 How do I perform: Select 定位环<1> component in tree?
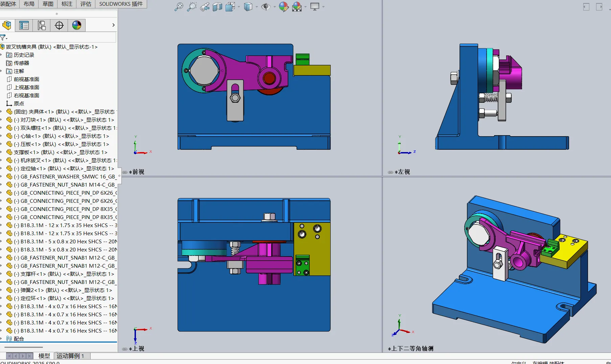pos(64,298)
